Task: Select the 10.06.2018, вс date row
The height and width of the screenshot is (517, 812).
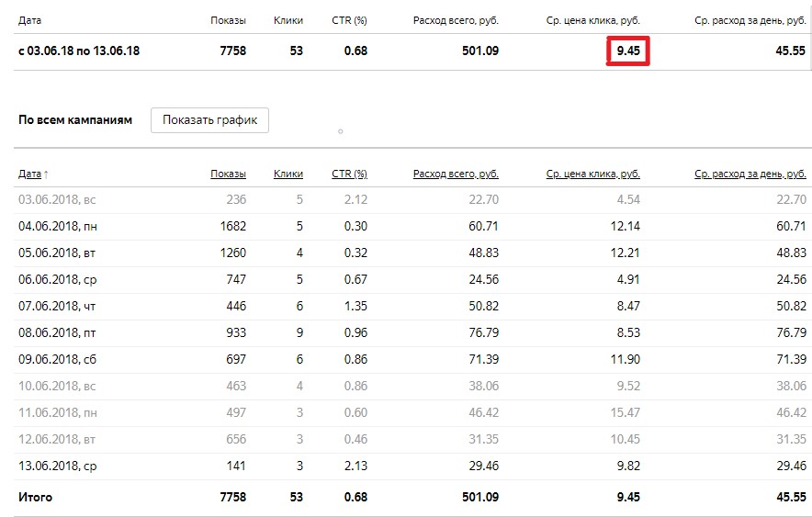Action: 412,386
